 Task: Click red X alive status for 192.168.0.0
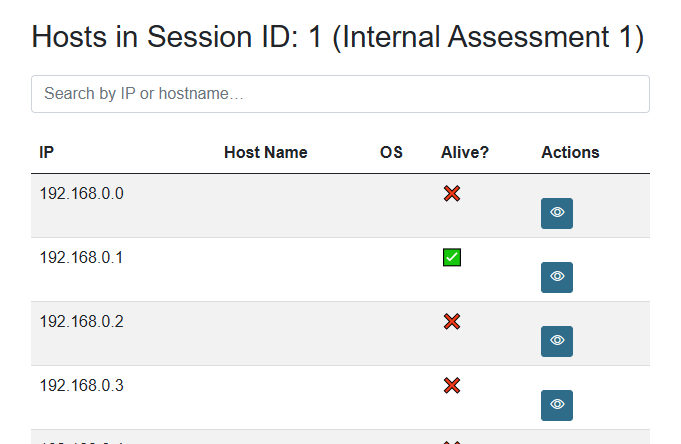(x=452, y=193)
